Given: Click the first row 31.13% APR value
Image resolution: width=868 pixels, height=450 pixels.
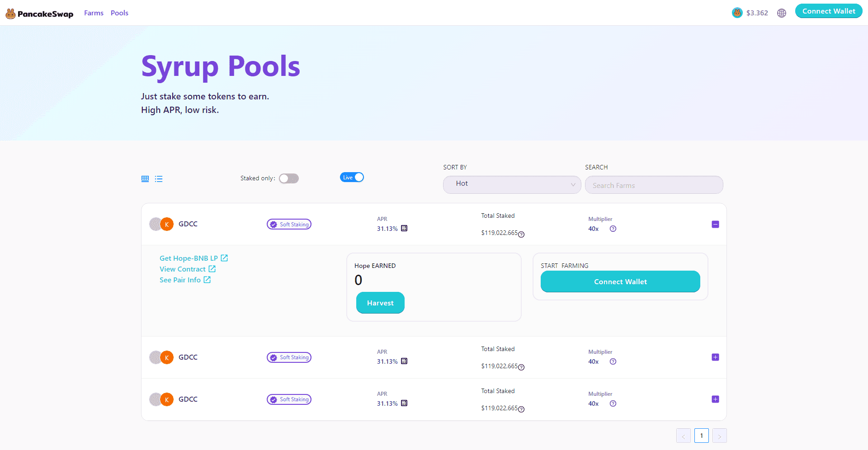Looking at the screenshot, I should (387, 229).
